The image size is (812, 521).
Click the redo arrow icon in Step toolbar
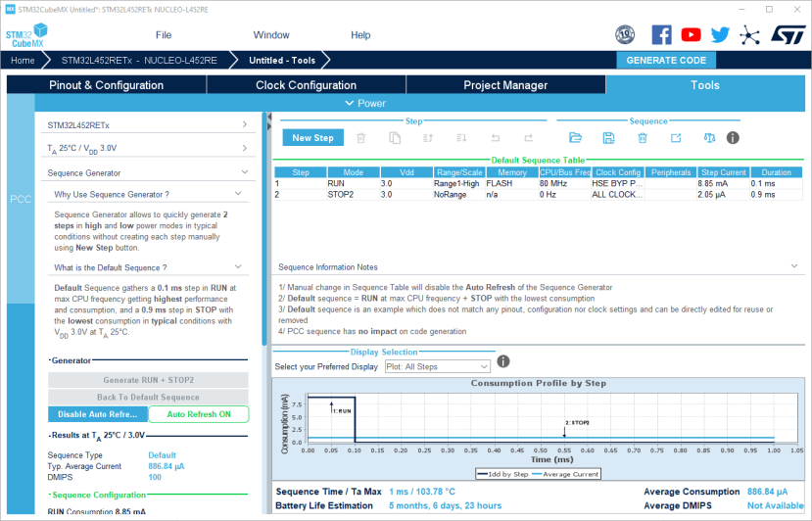pos(528,138)
